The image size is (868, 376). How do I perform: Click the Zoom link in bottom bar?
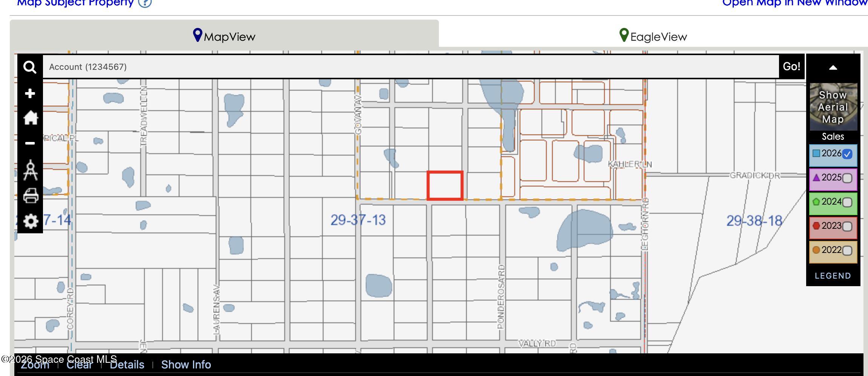point(35,365)
